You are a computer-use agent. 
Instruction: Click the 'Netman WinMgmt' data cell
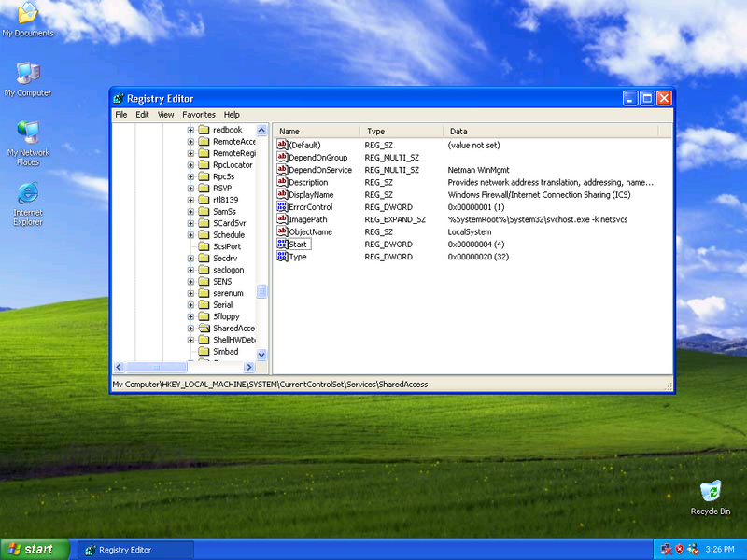[x=478, y=170]
